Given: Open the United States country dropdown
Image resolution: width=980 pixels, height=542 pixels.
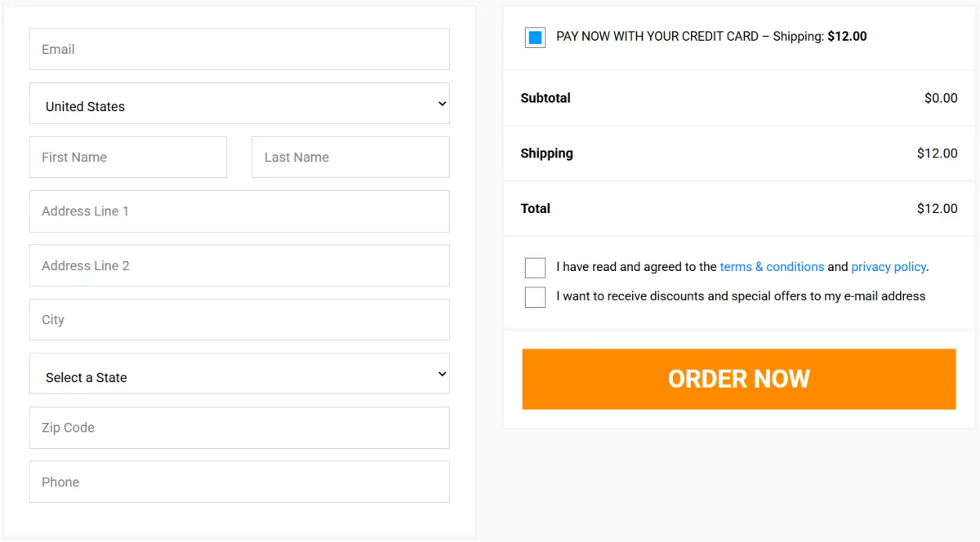Looking at the screenshot, I should 239,104.
